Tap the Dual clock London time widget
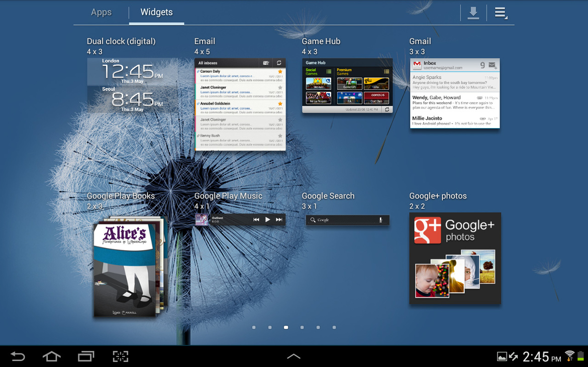 point(132,71)
